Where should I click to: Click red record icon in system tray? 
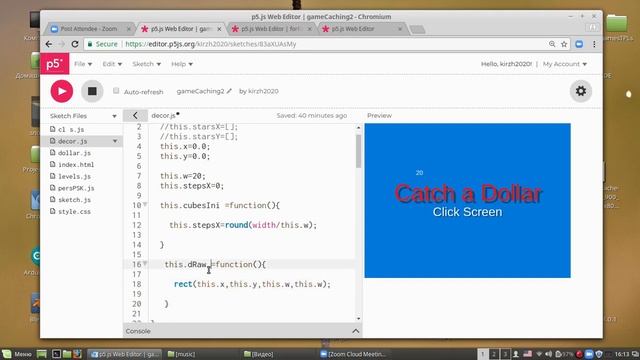[579, 354]
